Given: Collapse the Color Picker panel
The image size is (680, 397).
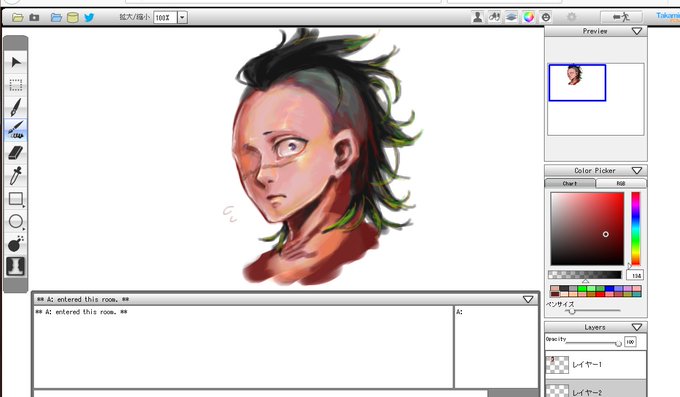Looking at the screenshot, I should [x=637, y=171].
